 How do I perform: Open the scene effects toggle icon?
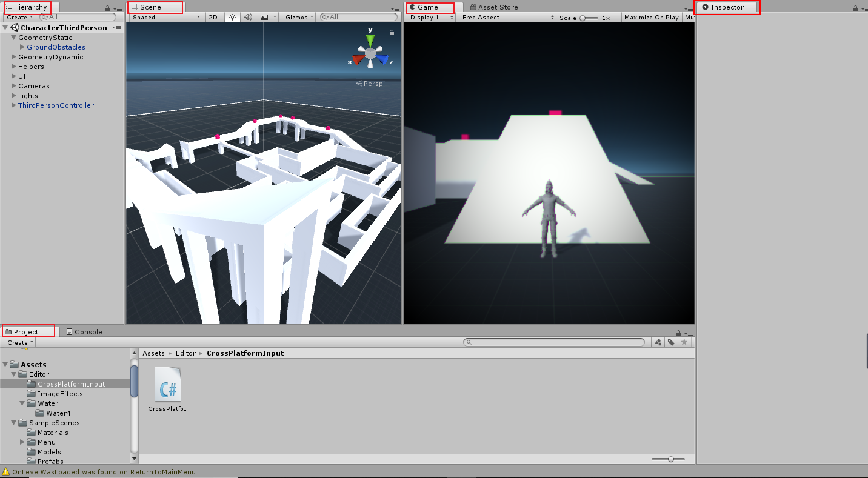click(x=265, y=17)
